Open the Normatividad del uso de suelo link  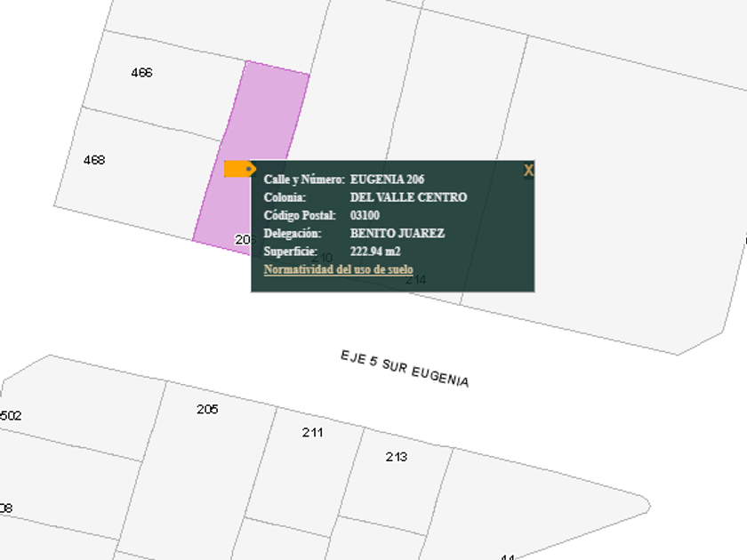[338, 269]
